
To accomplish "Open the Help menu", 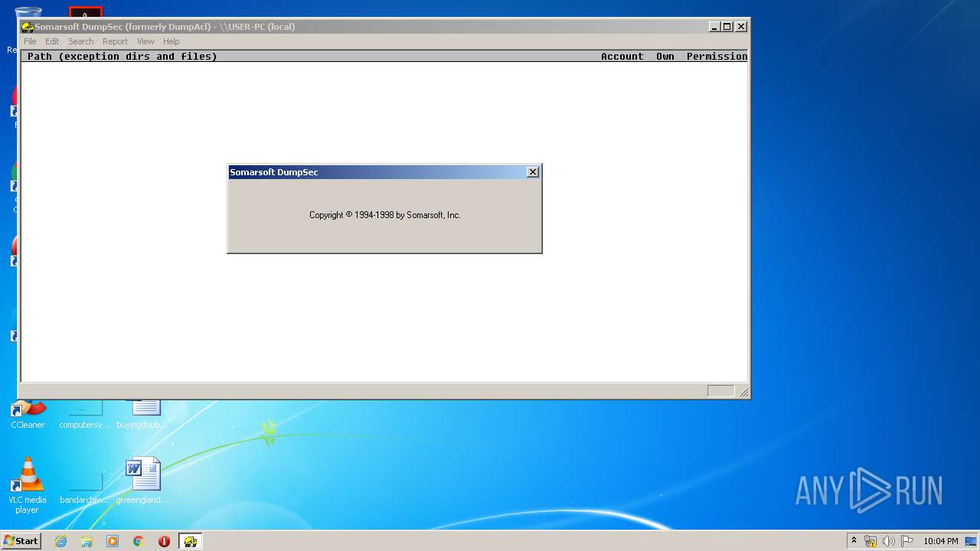I will pos(171,41).
